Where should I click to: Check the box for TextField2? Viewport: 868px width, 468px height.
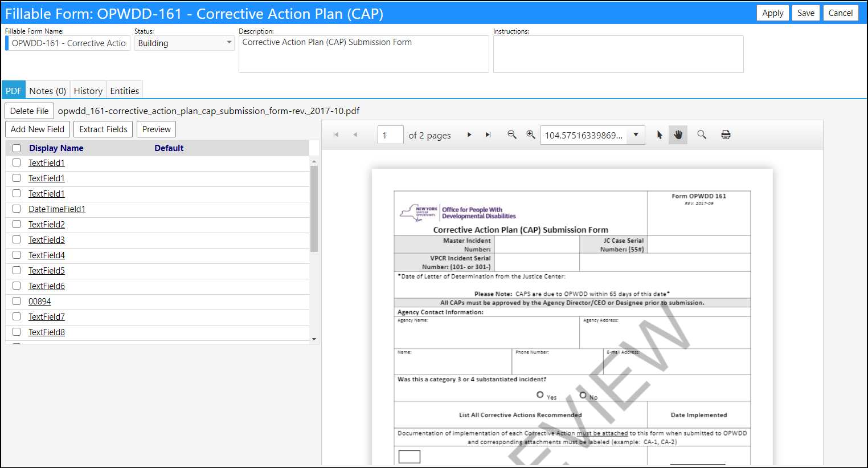[x=17, y=224]
